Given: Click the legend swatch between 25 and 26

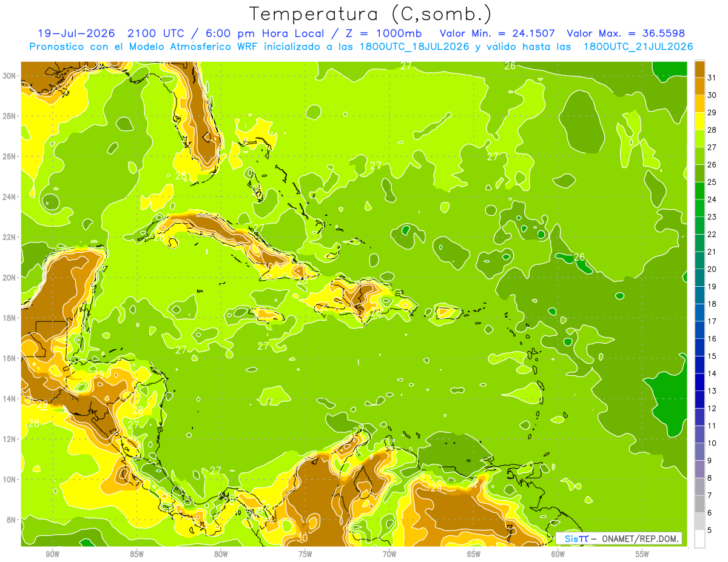Looking at the screenshot, I should (699, 173).
